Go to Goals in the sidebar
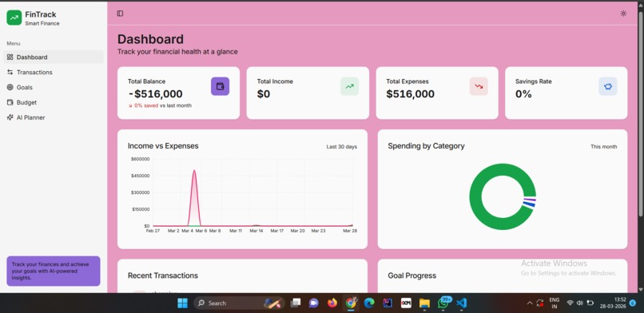This screenshot has height=313, width=644. 54,87
